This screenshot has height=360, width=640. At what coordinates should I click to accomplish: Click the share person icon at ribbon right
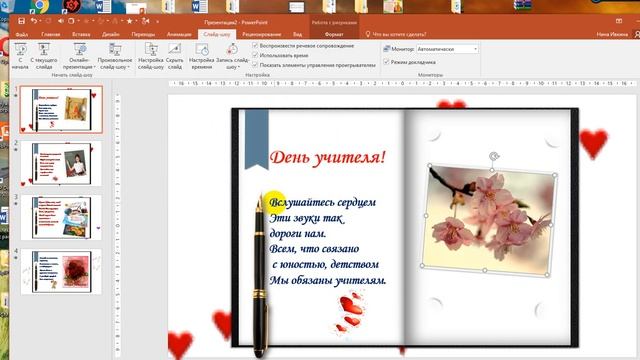[637, 34]
